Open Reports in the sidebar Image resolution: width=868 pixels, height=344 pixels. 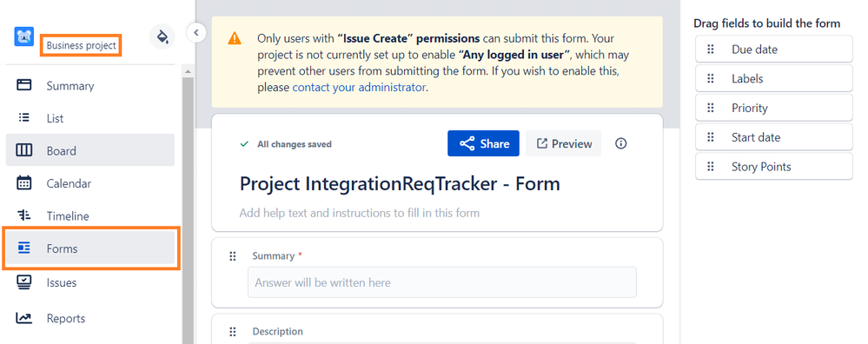(90, 319)
